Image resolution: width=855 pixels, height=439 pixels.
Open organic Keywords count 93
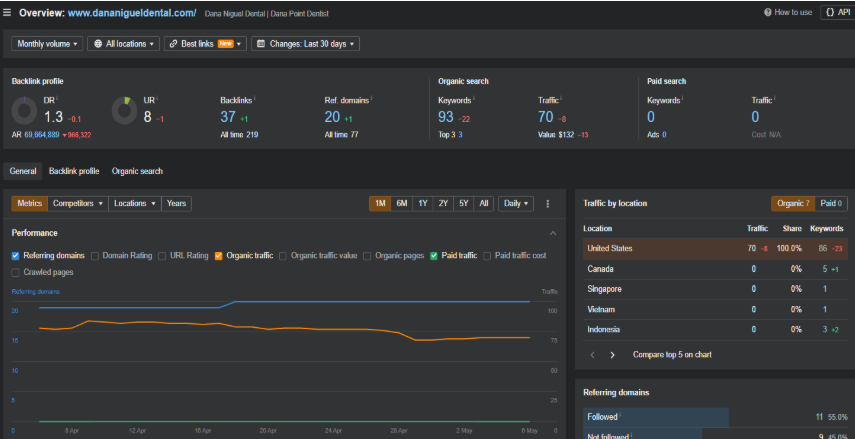tap(446, 117)
